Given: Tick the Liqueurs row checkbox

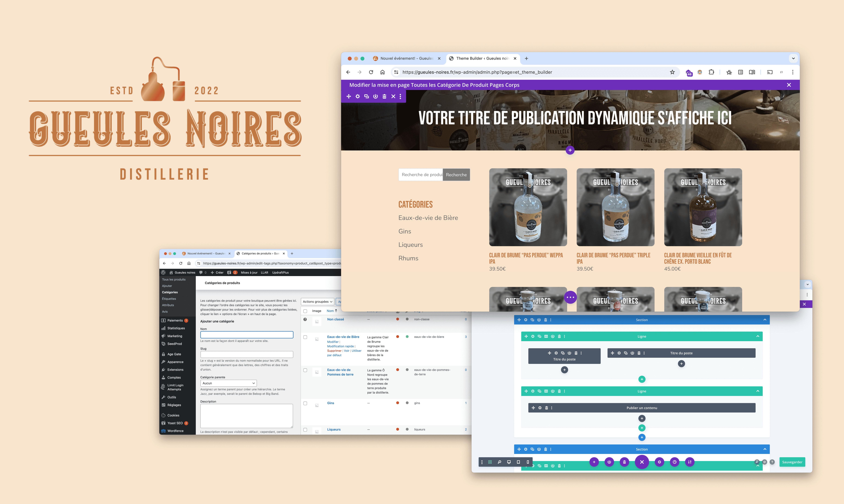Looking at the screenshot, I should (x=305, y=430).
